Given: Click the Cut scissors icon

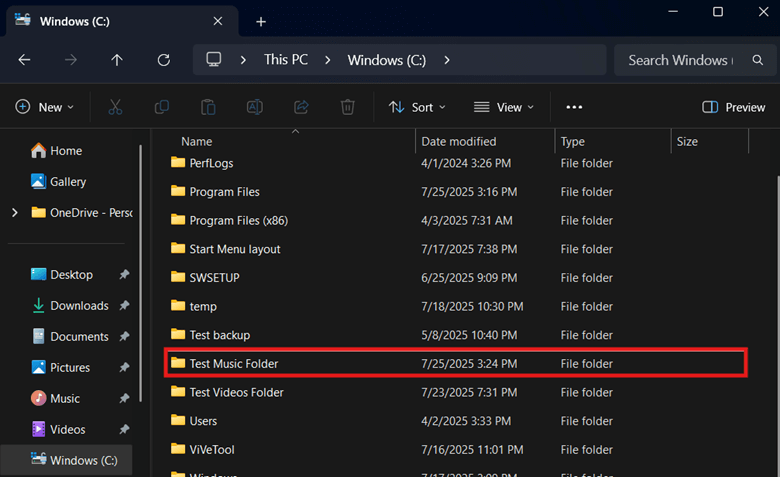Looking at the screenshot, I should coord(115,107).
